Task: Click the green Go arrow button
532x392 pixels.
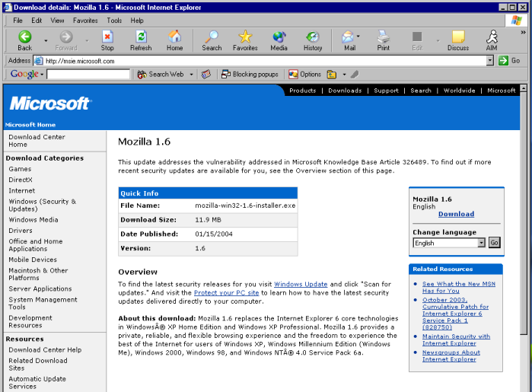Action: tap(503, 61)
